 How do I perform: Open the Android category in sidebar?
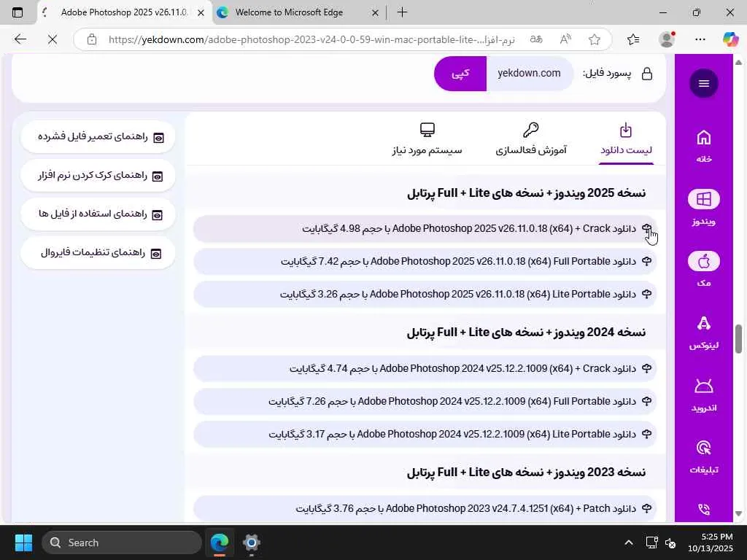tap(704, 394)
